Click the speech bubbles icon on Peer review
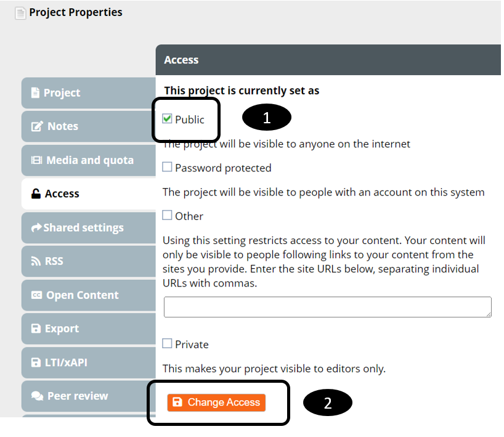Image resolution: width=504 pixels, height=437 pixels. pos(37,396)
